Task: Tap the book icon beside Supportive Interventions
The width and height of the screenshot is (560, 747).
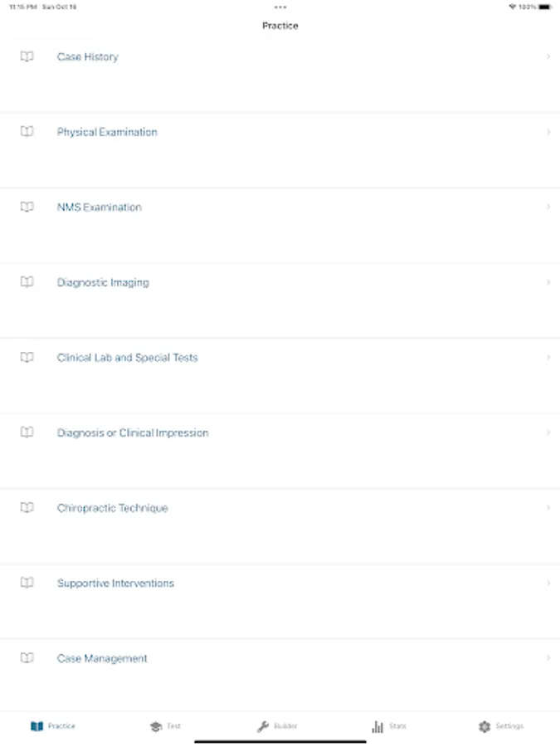Action: coord(27,583)
